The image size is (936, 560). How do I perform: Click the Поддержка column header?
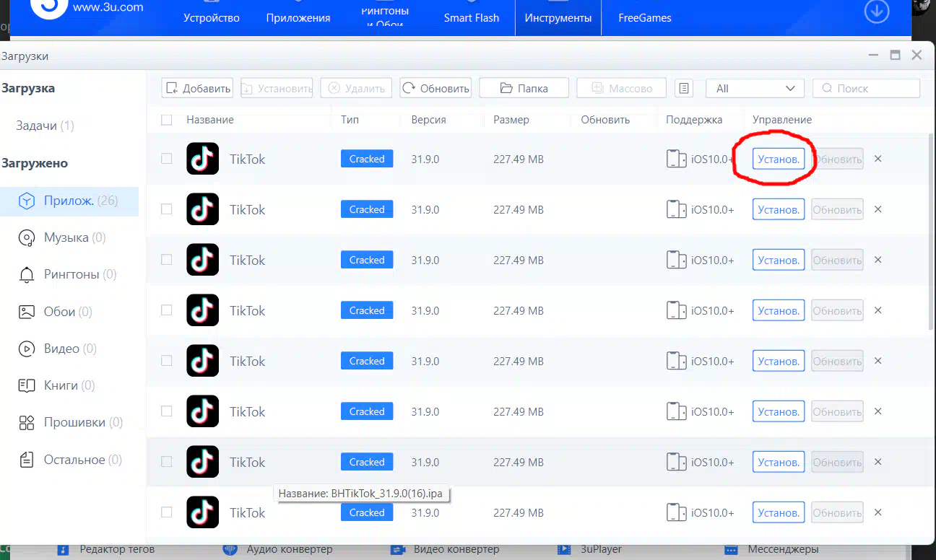[x=694, y=120]
